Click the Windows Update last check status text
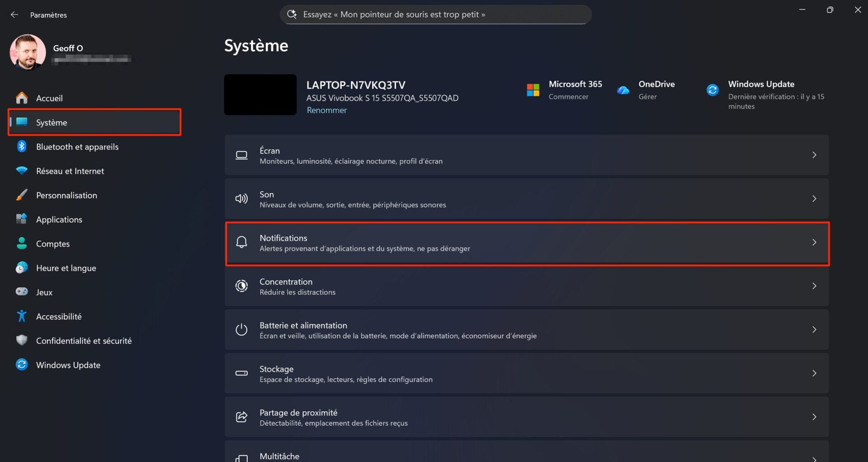Image resolution: width=868 pixels, height=462 pixels. pos(776,101)
